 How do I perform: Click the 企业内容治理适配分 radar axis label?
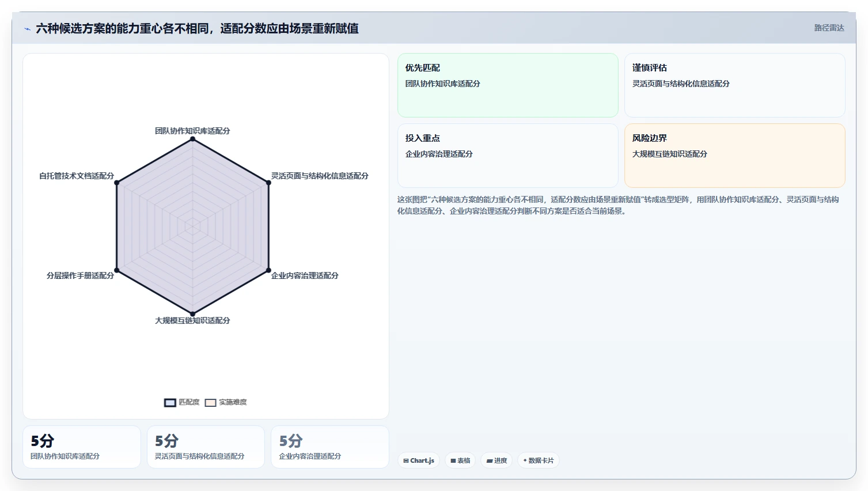305,275
